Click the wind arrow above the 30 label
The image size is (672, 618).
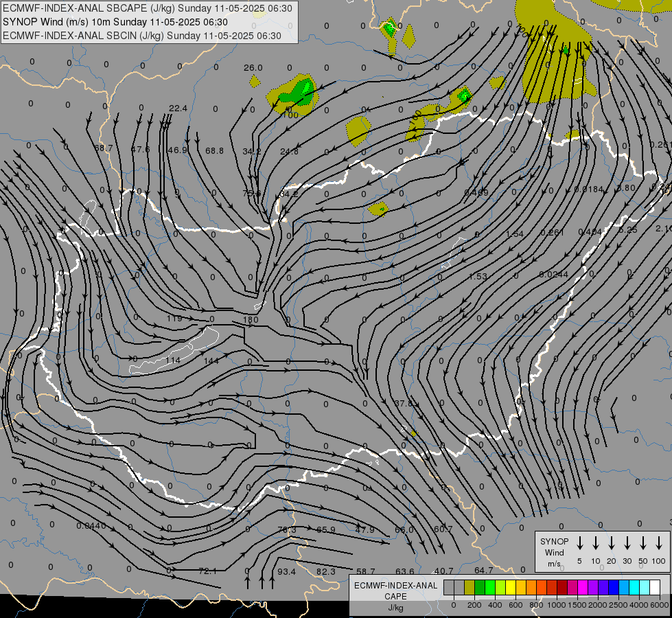pos(627,543)
